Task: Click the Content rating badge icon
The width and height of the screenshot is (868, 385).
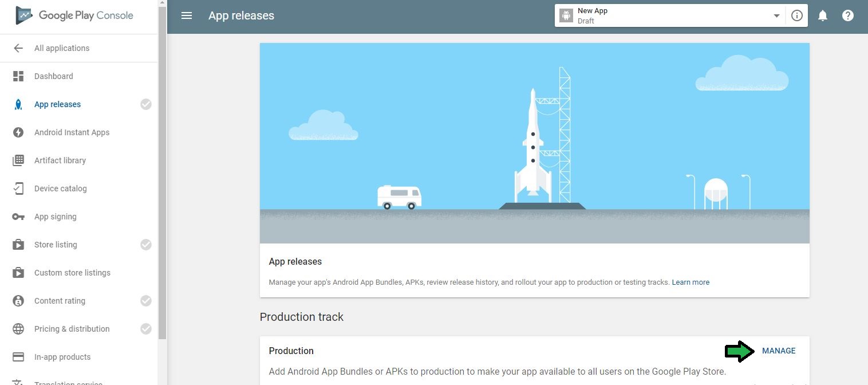Action: click(x=18, y=301)
